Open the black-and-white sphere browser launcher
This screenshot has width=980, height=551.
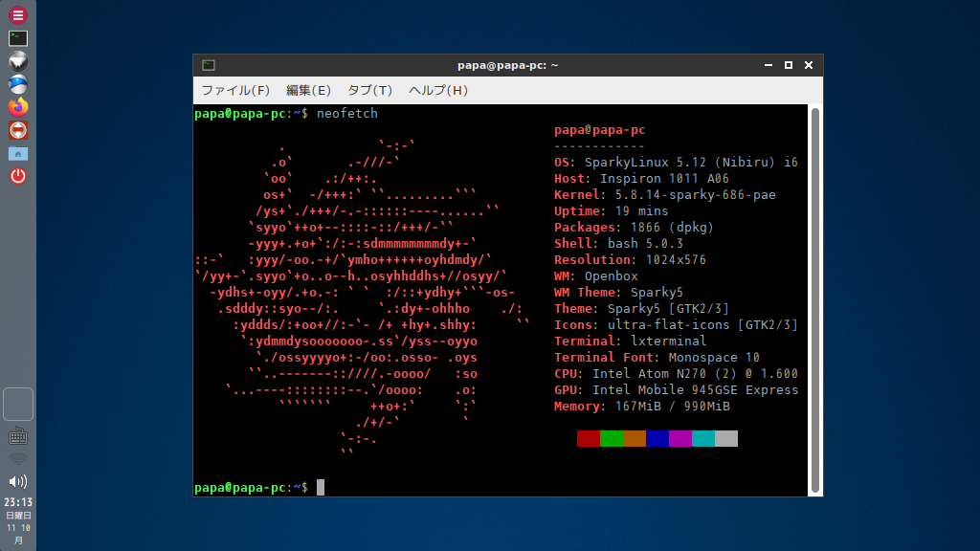(x=18, y=61)
